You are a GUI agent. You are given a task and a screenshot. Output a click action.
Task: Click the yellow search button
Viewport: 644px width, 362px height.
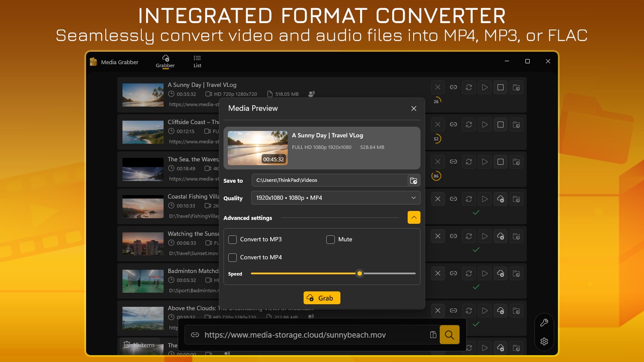coord(449,335)
